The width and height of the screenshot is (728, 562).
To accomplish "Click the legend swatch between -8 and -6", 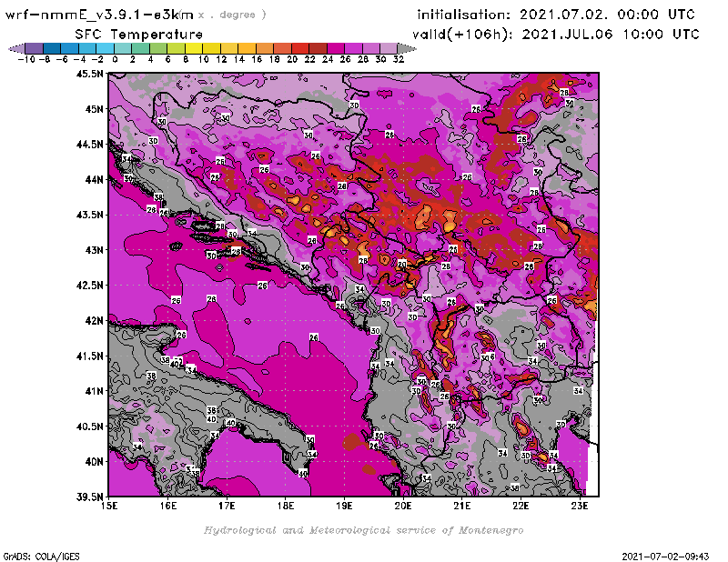I will pos(52,48).
